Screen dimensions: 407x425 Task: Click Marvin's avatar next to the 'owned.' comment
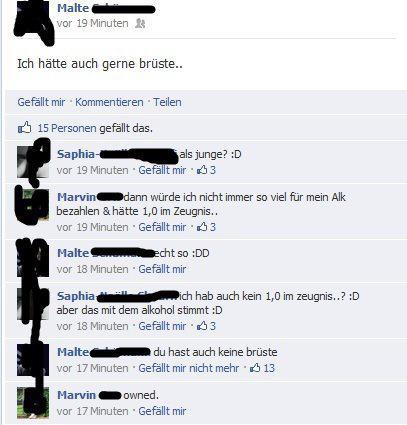(x=33, y=403)
